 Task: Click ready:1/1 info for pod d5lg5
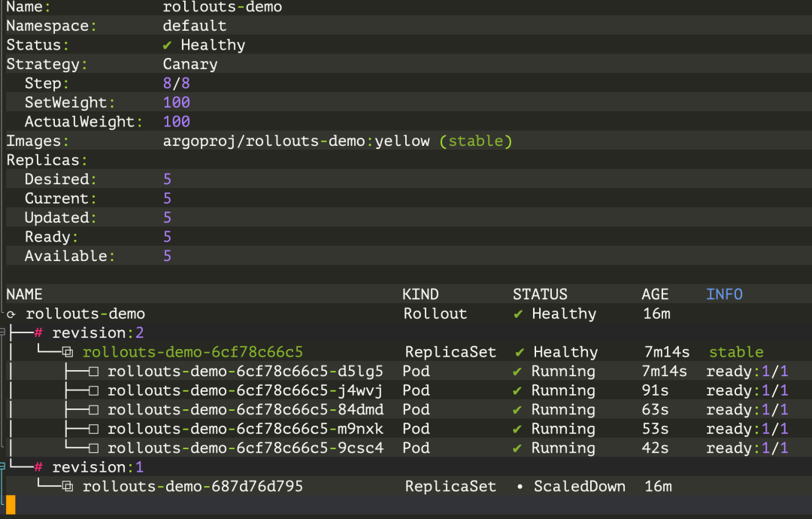(747, 372)
